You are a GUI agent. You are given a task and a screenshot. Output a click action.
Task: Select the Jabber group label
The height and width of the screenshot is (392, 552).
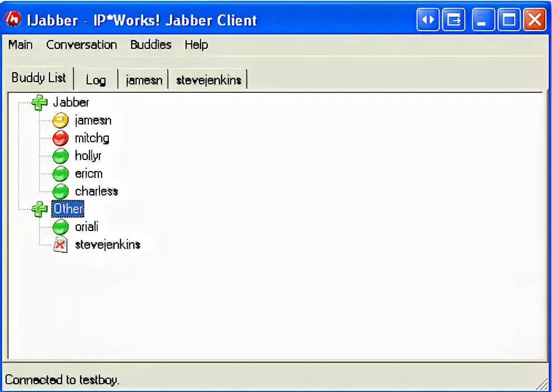71,102
